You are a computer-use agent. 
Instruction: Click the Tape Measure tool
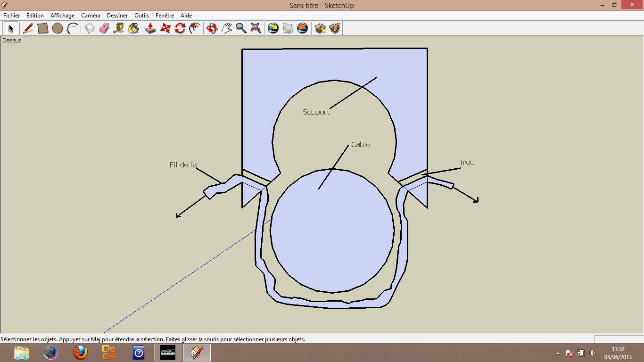(x=119, y=28)
